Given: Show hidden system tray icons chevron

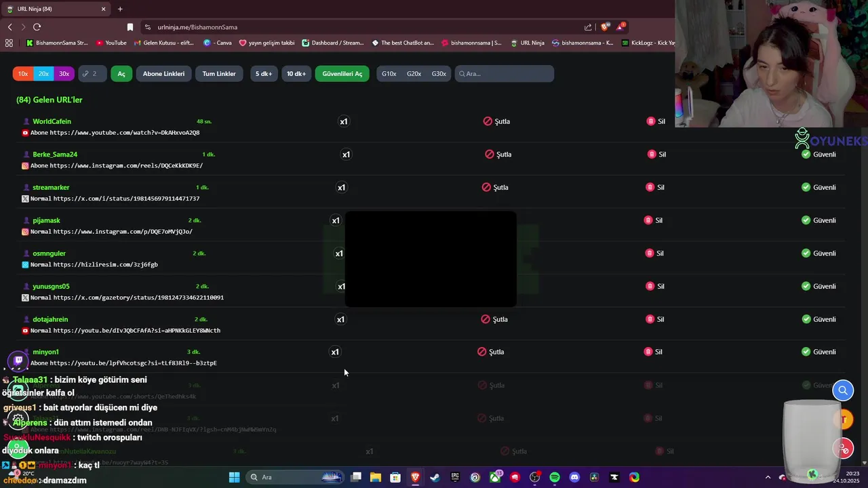Looking at the screenshot, I should [x=768, y=477].
